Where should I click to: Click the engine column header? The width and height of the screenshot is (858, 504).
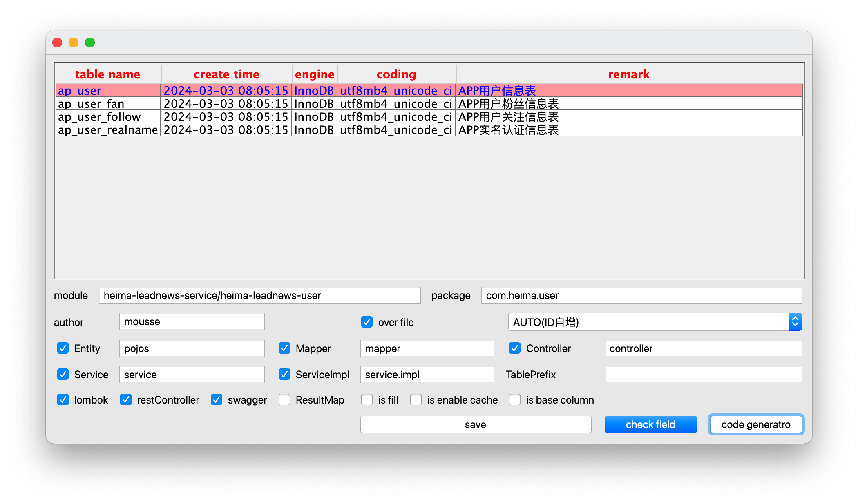315,74
